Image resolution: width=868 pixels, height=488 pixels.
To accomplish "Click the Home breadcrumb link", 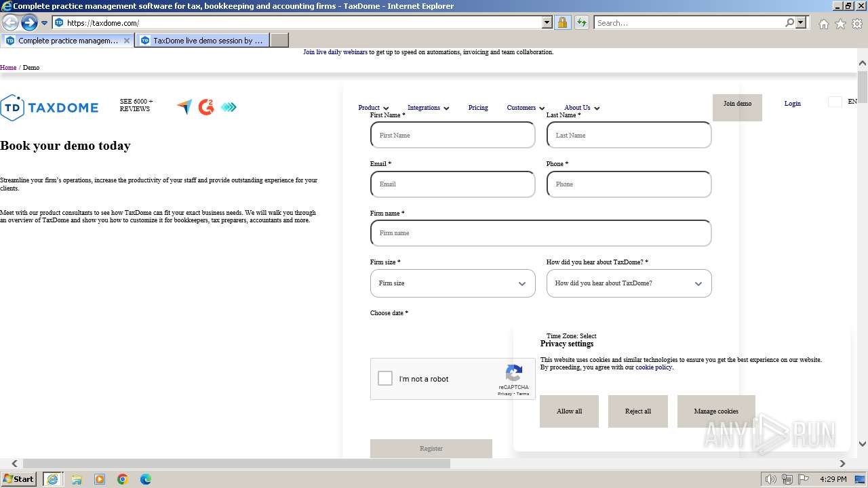I will tap(8, 68).
